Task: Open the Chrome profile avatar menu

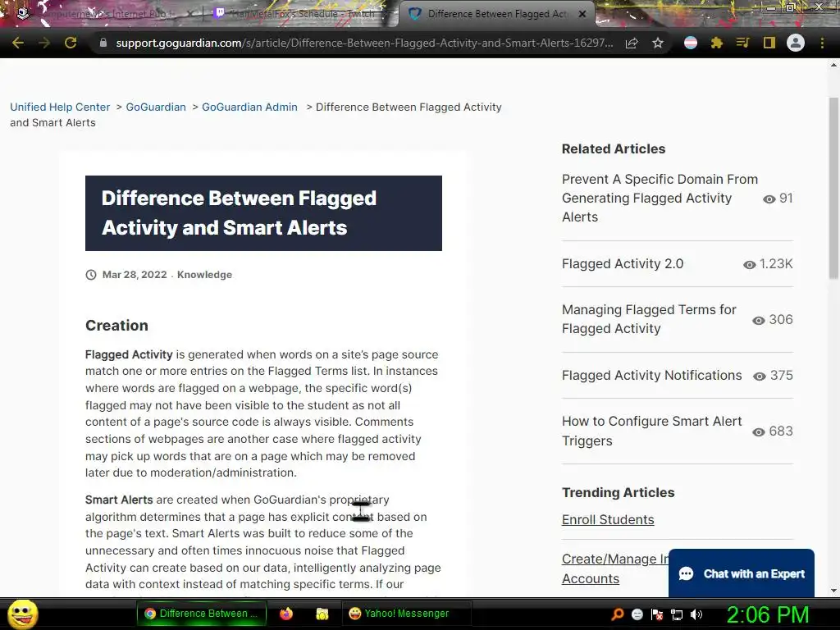Action: pos(796,43)
